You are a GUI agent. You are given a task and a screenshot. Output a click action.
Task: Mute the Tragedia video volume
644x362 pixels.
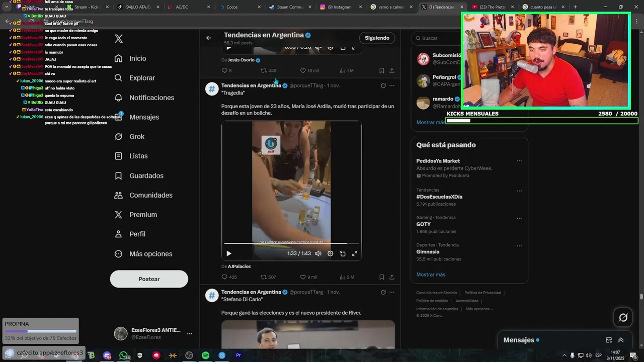[318, 254]
